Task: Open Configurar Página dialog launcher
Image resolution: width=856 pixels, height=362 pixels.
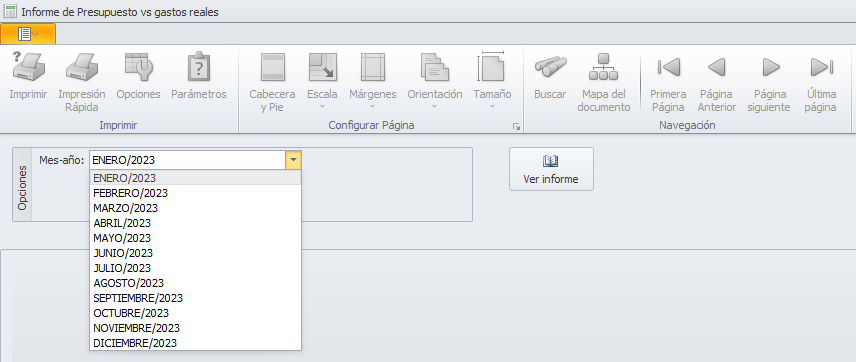Action: 516,127
